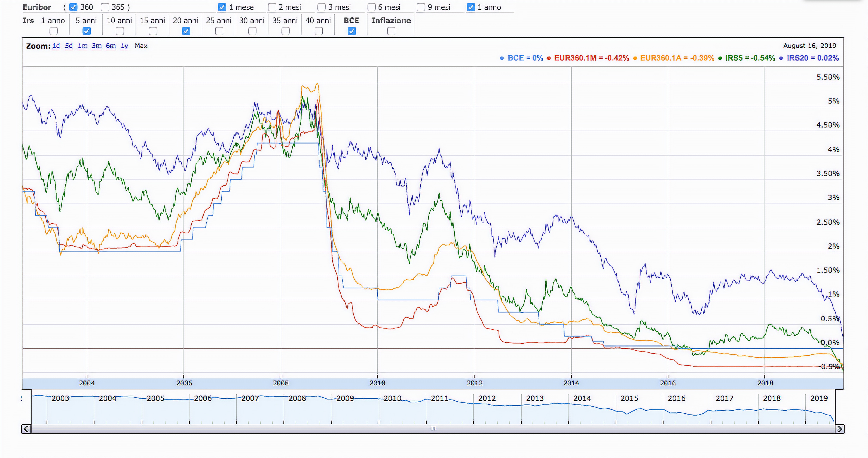Zoom chart to 1m range
The width and height of the screenshot is (868, 458).
pyautogui.click(x=82, y=46)
